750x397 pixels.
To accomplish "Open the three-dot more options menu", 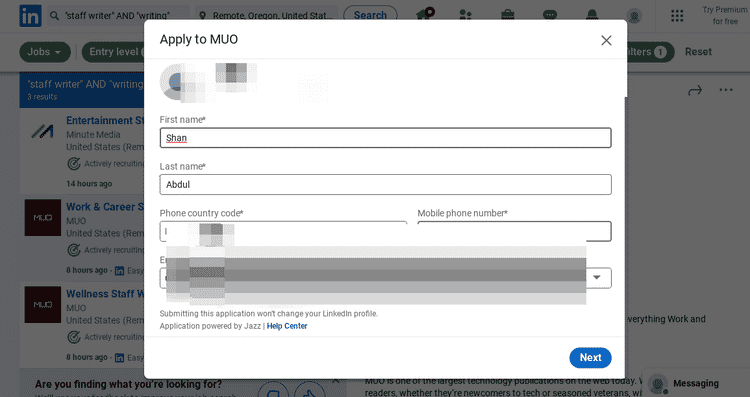I will pos(726,90).
